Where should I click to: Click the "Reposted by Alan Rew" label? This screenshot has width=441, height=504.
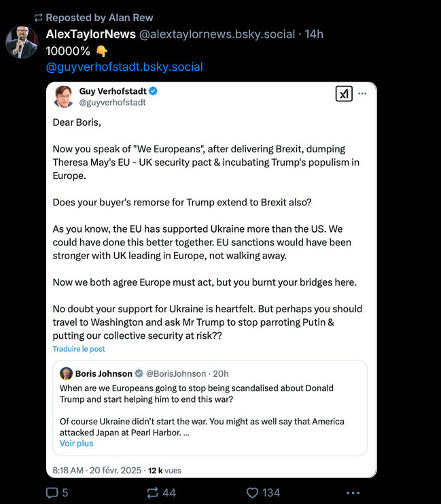click(99, 17)
